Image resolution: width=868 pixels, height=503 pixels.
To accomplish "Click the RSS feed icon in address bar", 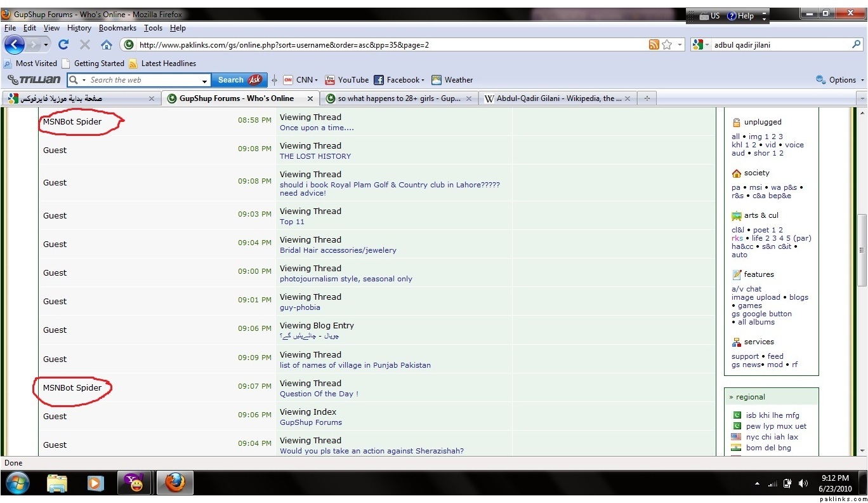I will coord(654,44).
